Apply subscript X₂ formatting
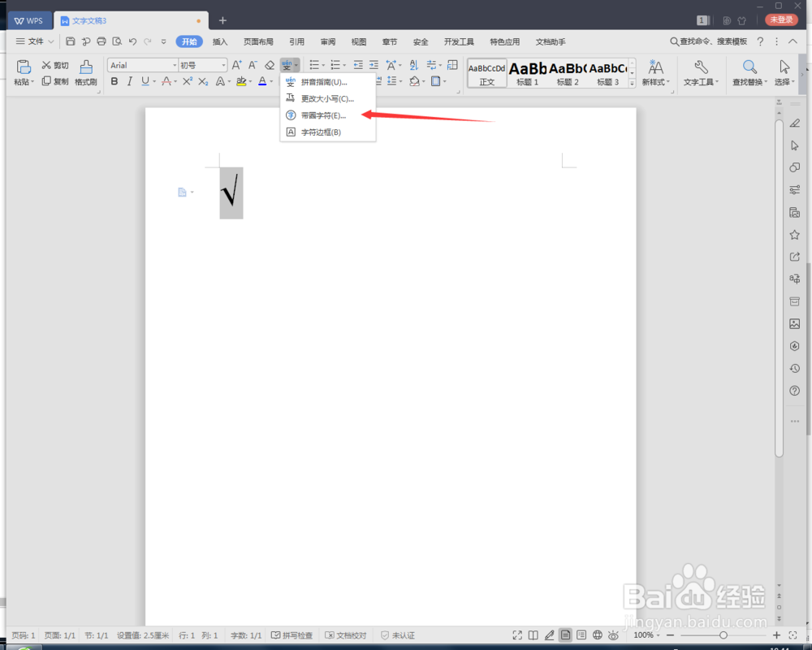Screen dimensions: 812x650 [203, 81]
